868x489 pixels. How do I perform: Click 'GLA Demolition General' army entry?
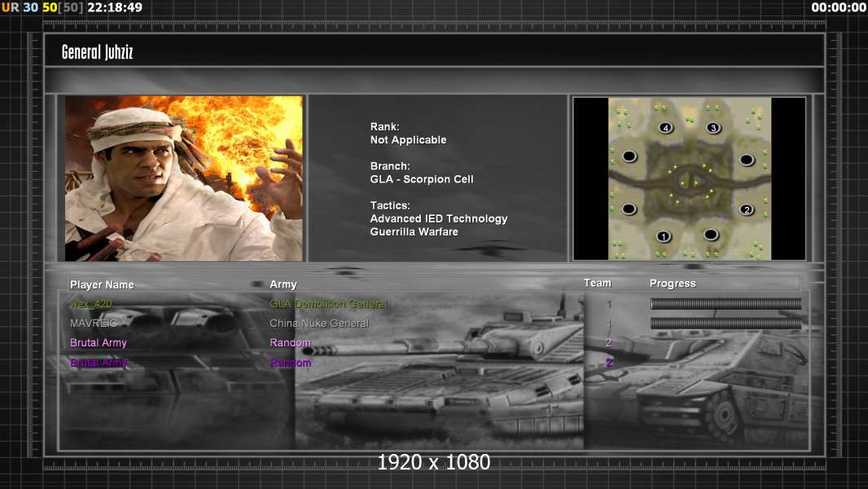click(x=328, y=304)
